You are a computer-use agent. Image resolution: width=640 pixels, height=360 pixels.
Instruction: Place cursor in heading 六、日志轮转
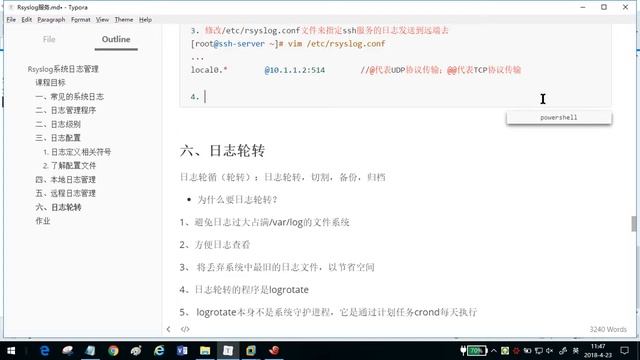[222, 151]
